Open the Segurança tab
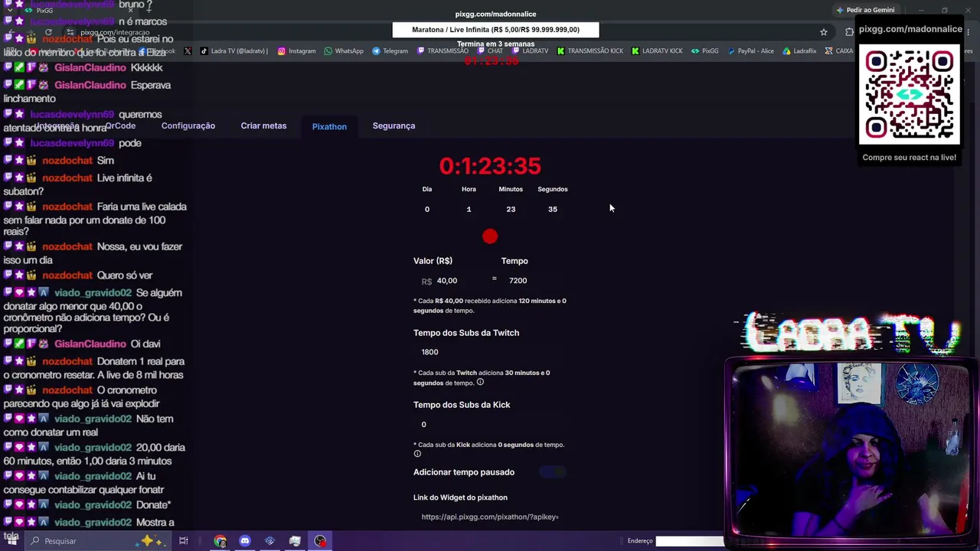Viewport: 980px width, 551px height. coord(394,126)
